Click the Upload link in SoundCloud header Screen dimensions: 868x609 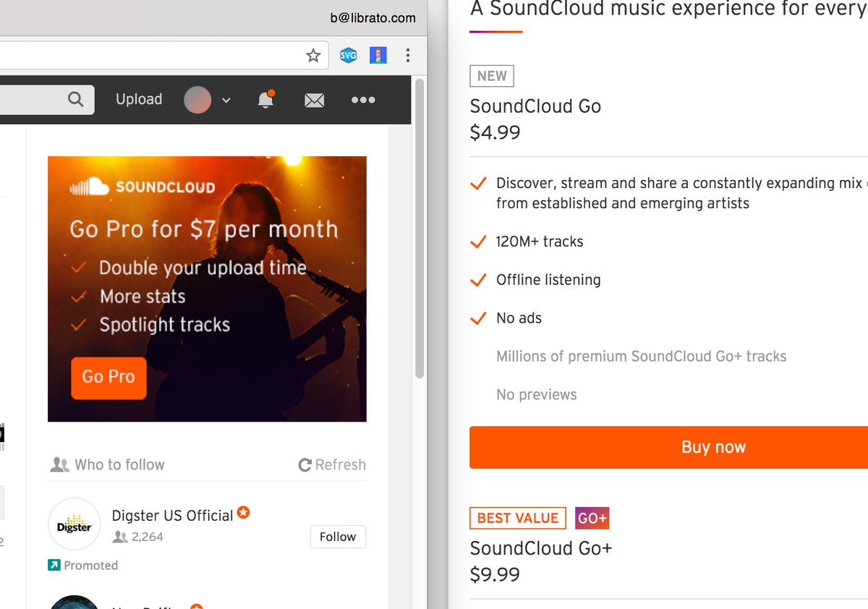point(139,99)
